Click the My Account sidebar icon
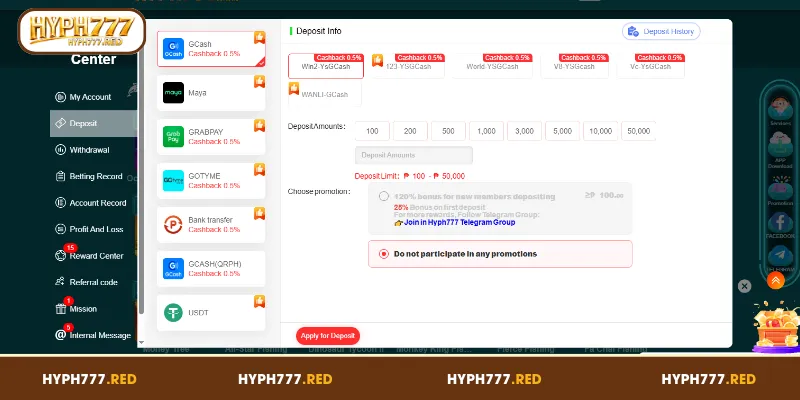The width and height of the screenshot is (800, 400). point(61,97)
